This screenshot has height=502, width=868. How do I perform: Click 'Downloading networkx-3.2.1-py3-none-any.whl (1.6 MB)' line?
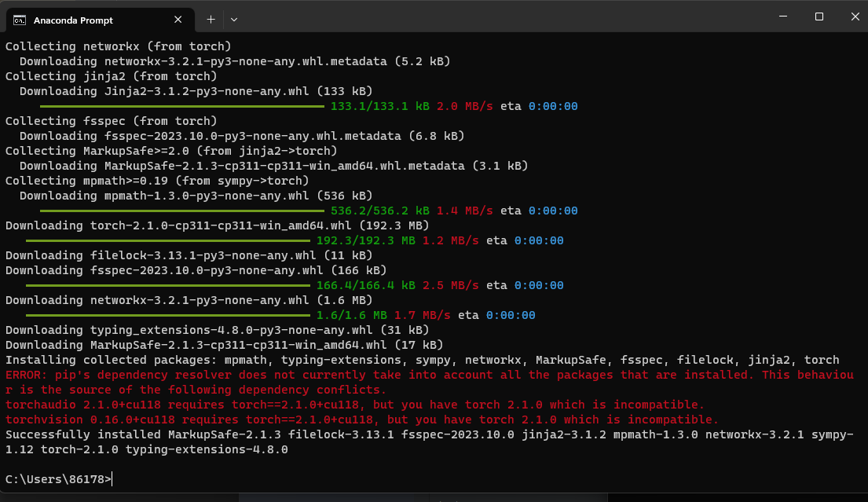(189, 301)
